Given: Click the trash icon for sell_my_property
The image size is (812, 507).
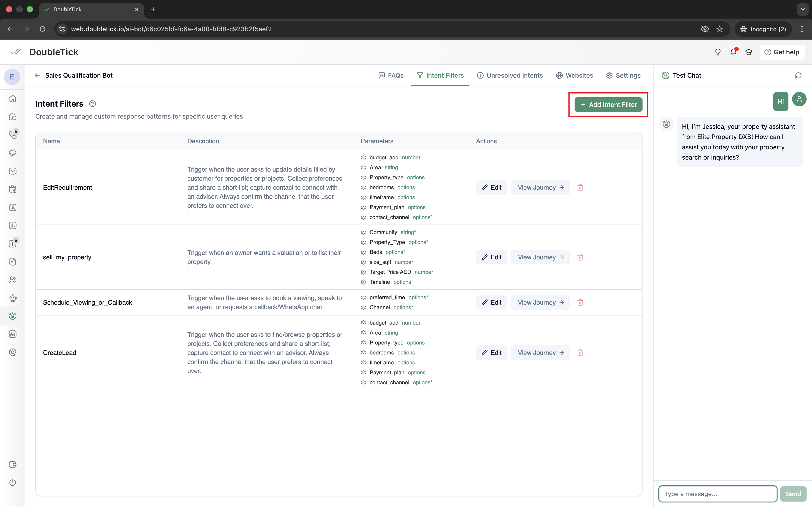Looking at the screenshot, I should (x=580, y=257).
